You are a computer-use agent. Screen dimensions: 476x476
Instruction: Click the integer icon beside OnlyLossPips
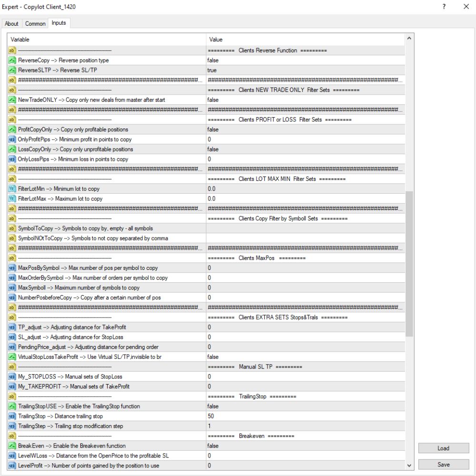pyautogui.click(x=12, y=159)
